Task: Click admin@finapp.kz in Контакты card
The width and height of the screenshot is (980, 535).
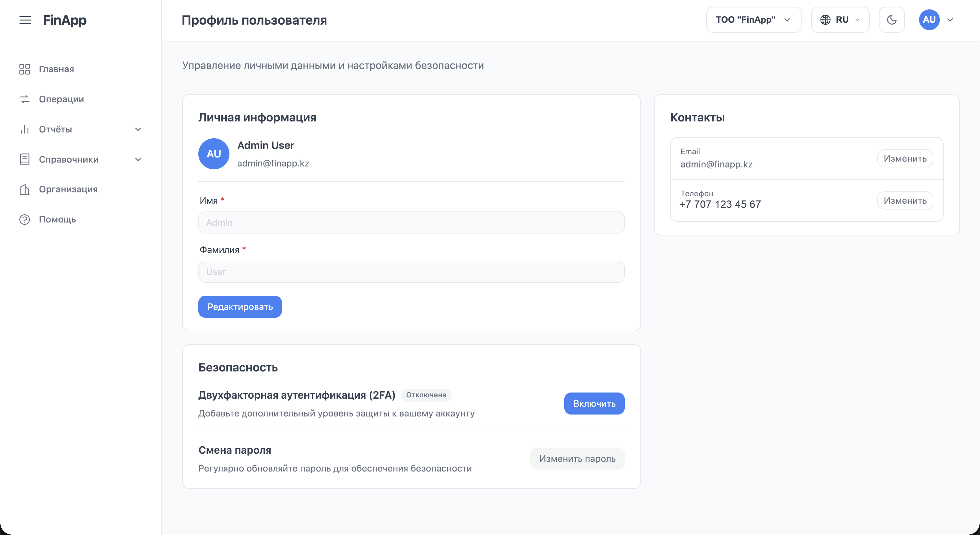Action: click(x=716, y=164)
